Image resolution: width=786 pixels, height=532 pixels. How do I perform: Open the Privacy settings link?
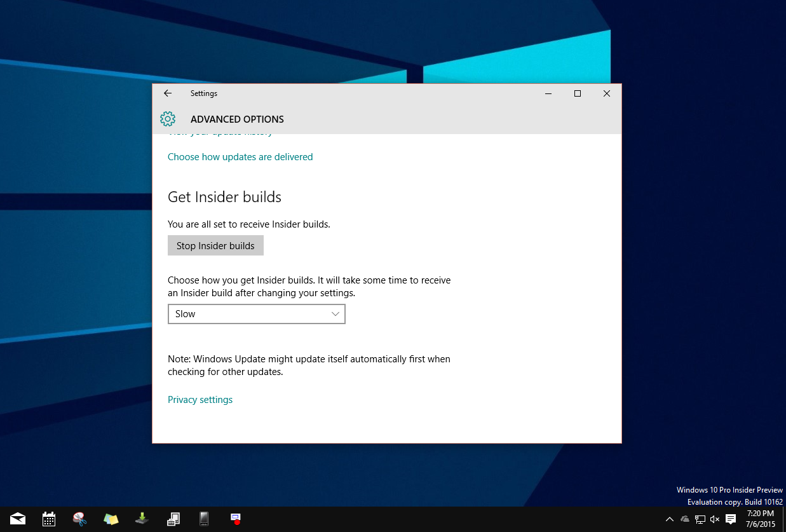click(200, 400)
